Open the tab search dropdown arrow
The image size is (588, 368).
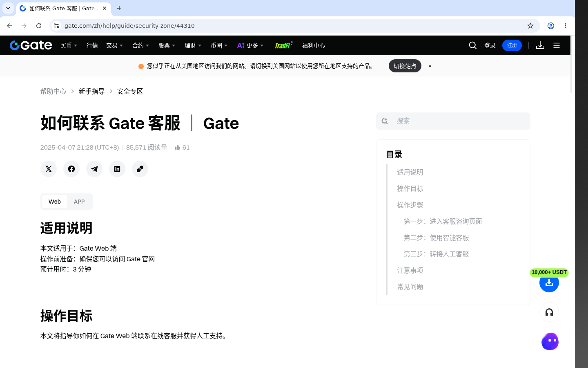point(8,8)
